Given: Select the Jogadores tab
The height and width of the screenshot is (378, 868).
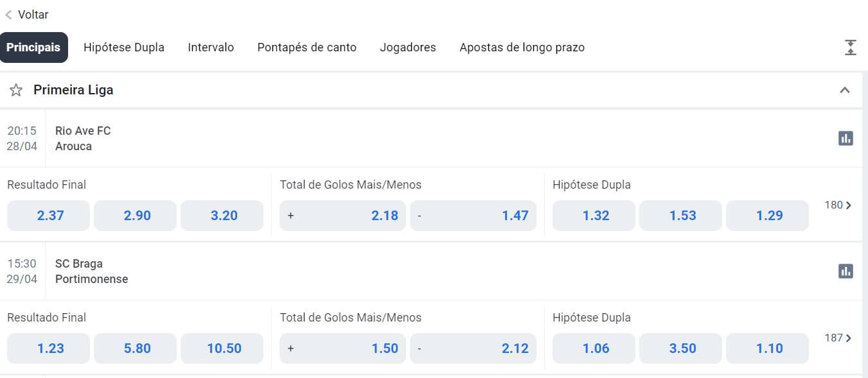Looking at the screenshot, I should pyautogui.click(x=408, y=47).
